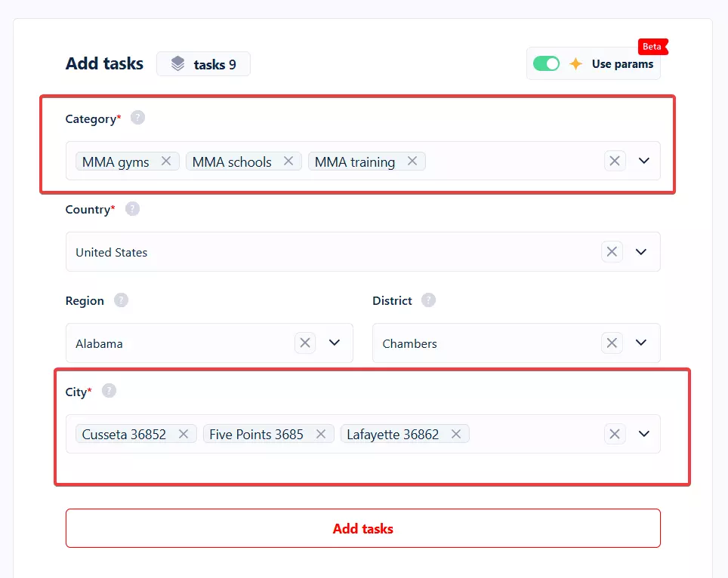The height and width of the screenshot is (578, 728).
Task: Click the Five Points 3685 tag text
Action: pyautogui.click(x=256, y=434)
